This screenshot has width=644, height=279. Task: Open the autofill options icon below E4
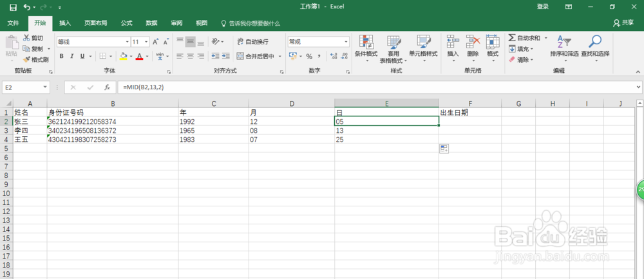(444, 149)
